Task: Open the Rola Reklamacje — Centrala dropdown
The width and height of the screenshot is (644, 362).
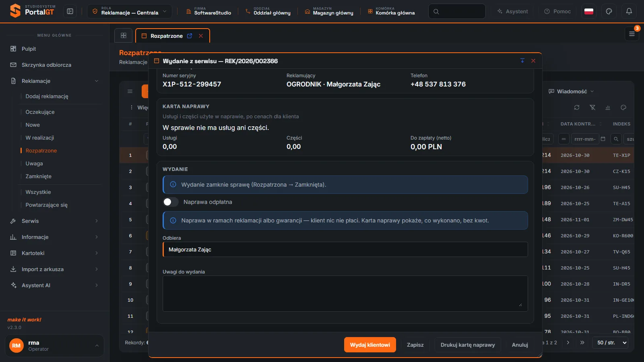Action: 130,12
